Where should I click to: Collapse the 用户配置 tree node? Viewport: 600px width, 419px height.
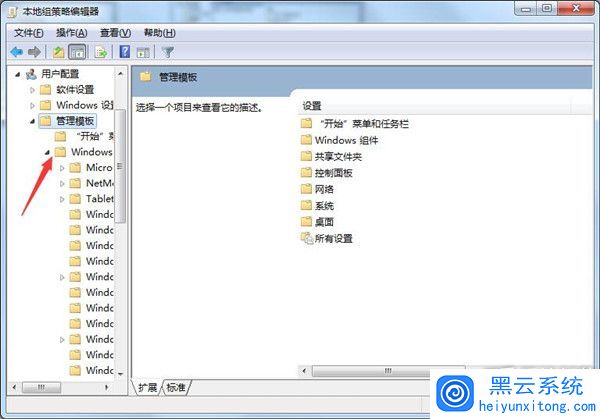[x=17, y=74]
